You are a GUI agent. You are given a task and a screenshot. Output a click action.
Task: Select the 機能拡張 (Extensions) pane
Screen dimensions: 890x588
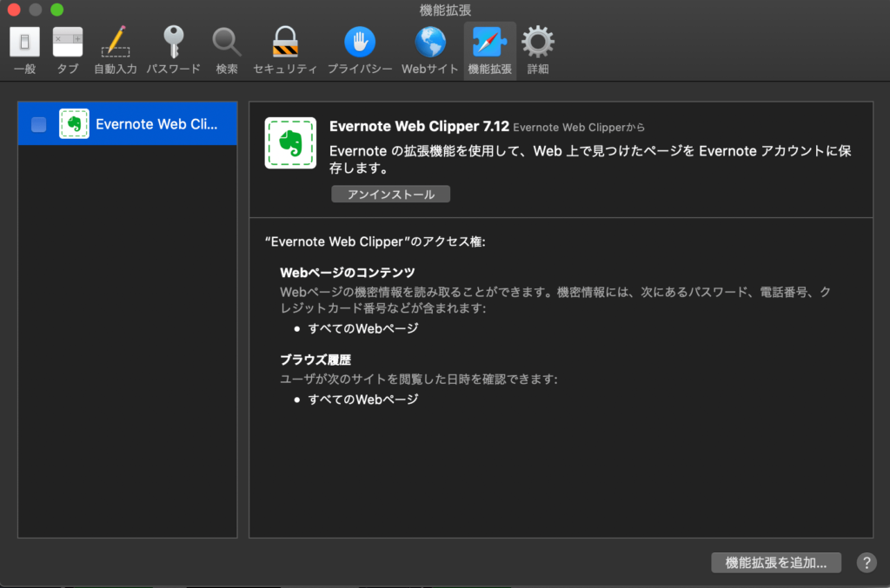pos(490,50)
